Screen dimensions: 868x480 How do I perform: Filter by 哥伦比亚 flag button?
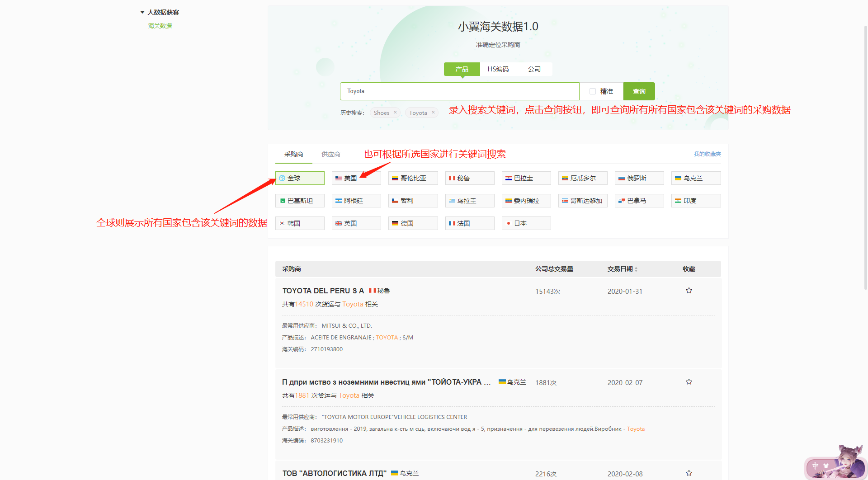413,178
